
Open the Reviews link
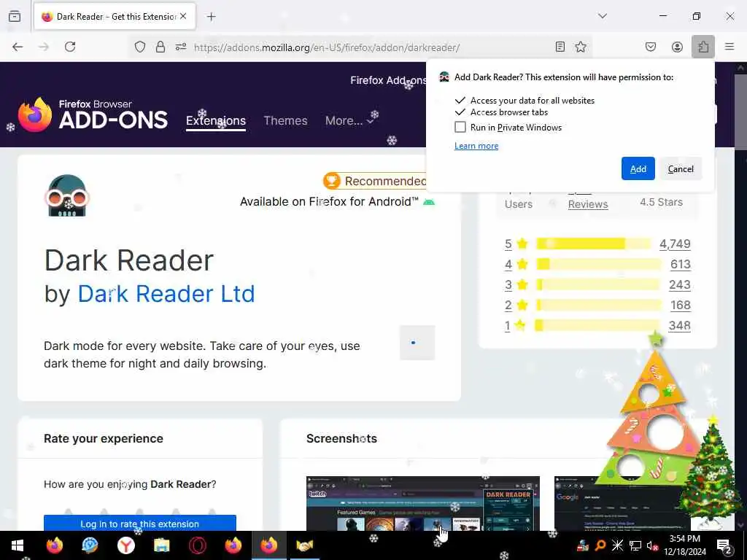coord(588,204)
